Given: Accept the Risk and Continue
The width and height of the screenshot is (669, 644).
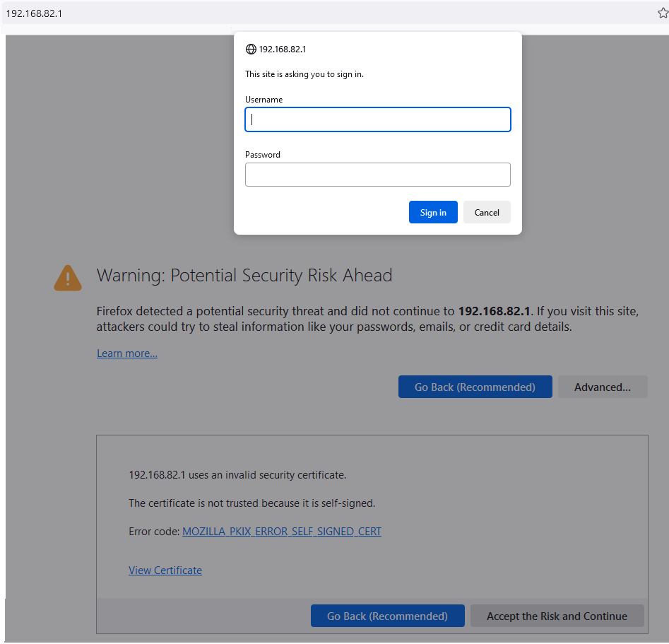Looking at the screenshot, I should click(x=557, y=616).
